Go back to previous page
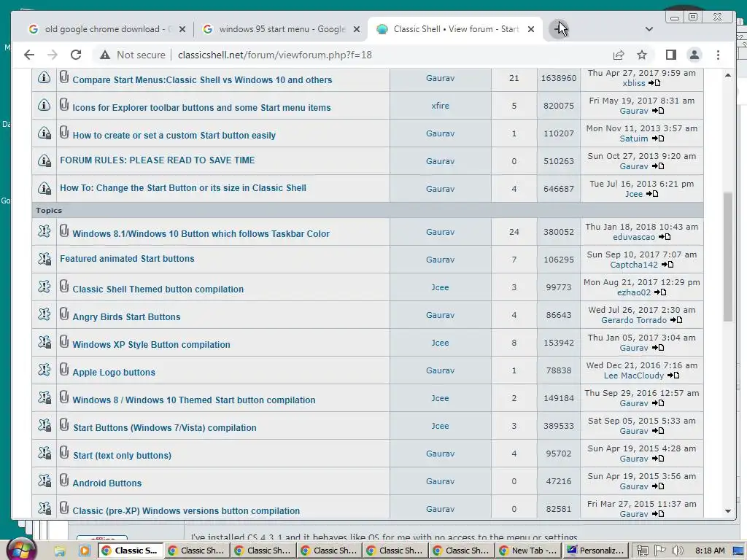Image resolution: width=747 pixels, height=560 pixels. click(x=29, y=55)
